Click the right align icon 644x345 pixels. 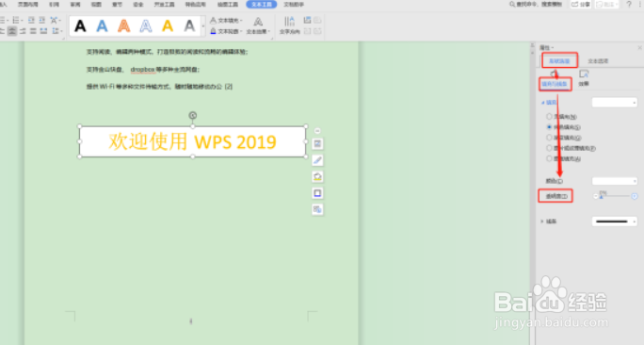click(23, 31)
